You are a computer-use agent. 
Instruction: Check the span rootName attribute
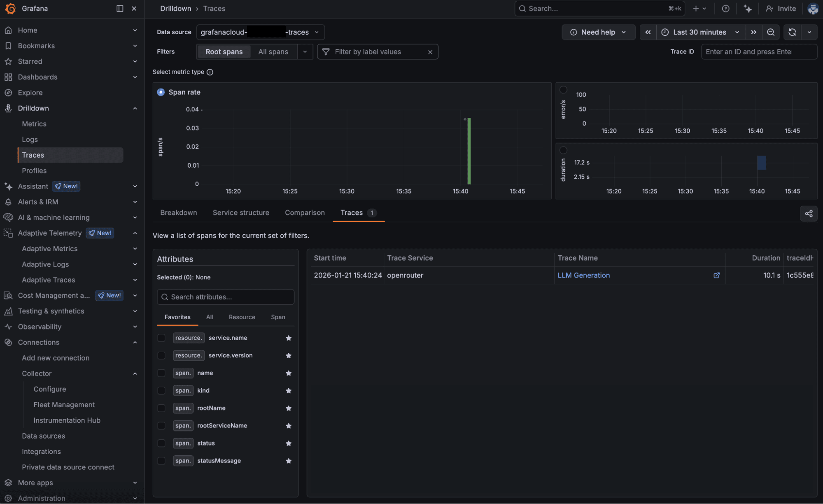click(x=161, y=408)
